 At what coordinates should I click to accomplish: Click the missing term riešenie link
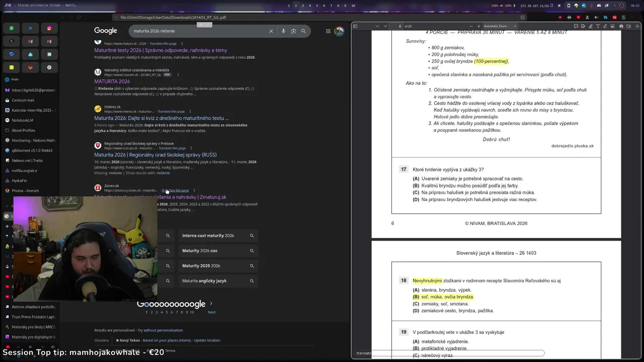coord(163,173)
